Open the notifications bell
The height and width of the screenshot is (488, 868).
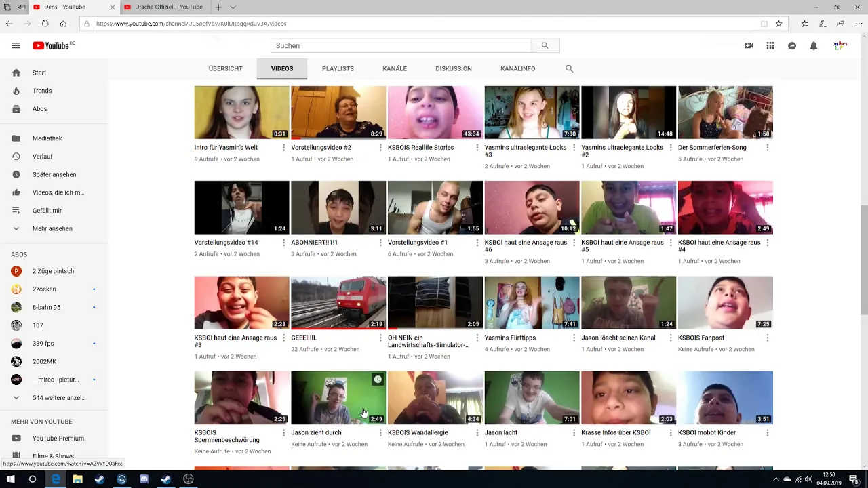[814, 45]
